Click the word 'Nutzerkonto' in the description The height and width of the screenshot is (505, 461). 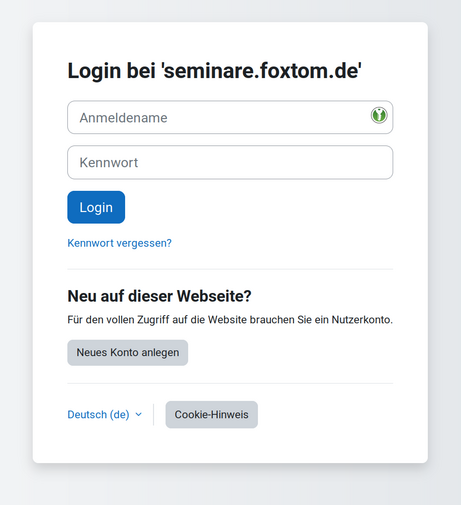coord(361,320)
